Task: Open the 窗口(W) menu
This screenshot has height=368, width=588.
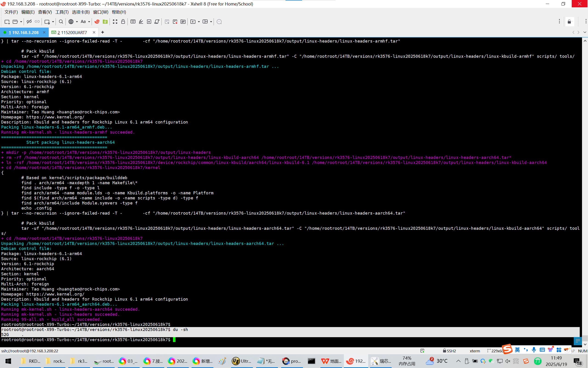Action: click(101, 12)
